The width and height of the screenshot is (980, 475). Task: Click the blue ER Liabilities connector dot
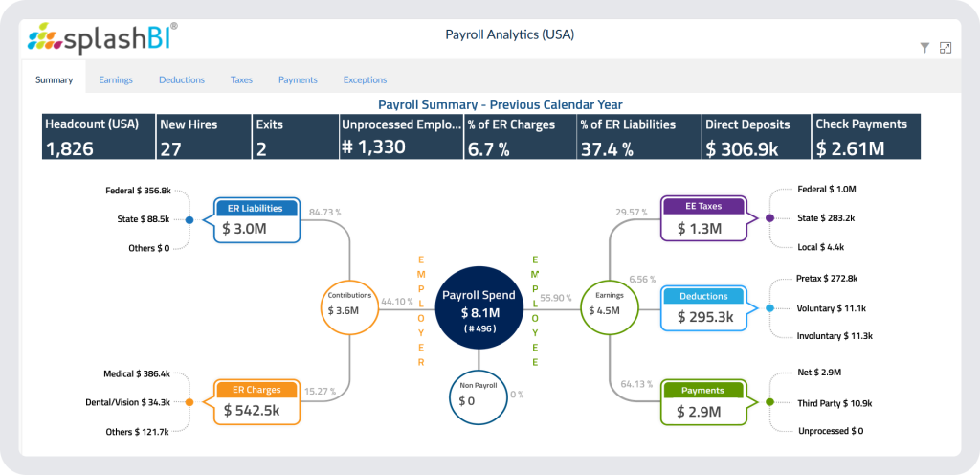pos(189,220)
